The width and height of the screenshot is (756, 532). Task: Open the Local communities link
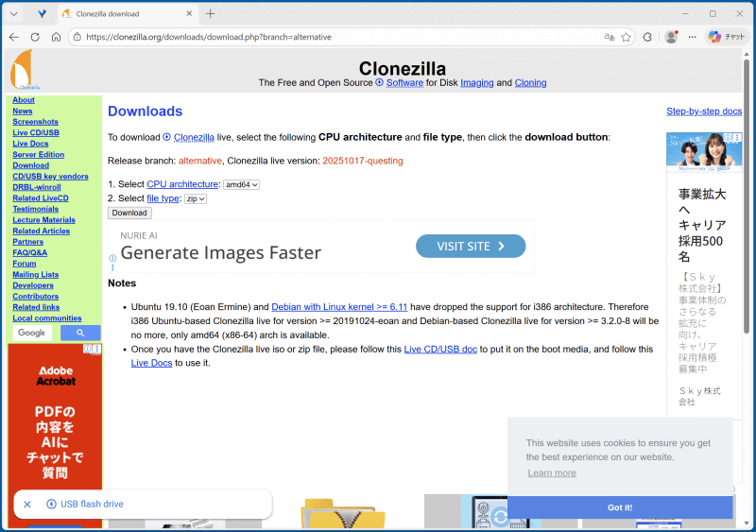coord(46,318)
